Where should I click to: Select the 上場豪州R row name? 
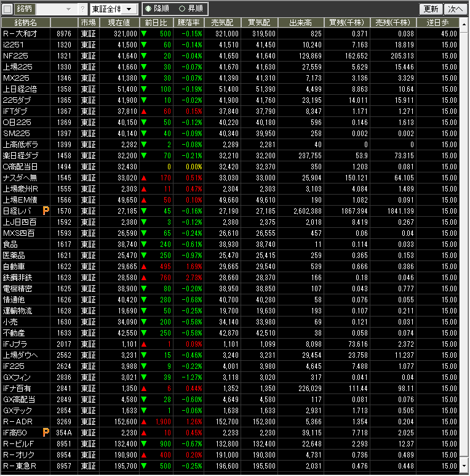click(x=21, y=188)
